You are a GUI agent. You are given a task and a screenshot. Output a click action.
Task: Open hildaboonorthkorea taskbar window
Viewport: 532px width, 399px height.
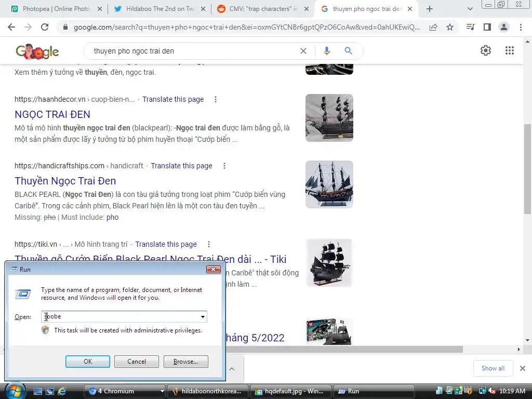tap(208, 391)
